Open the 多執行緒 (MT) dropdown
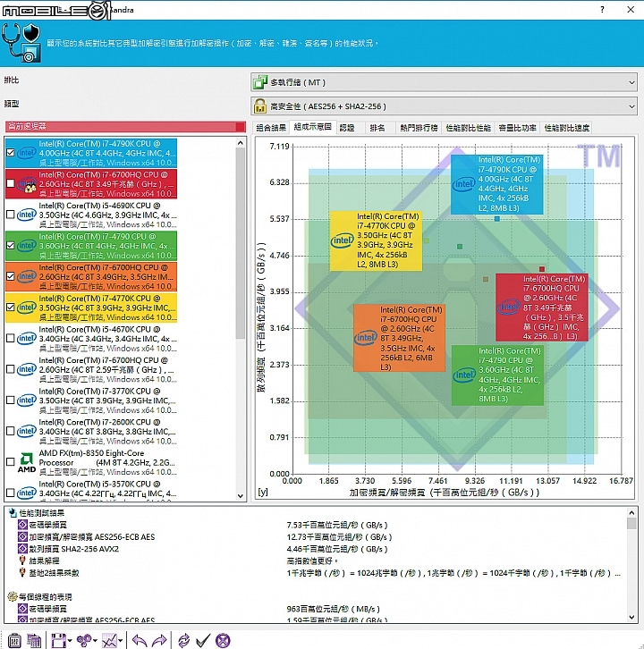644x649 pixels. coord(444,82)
